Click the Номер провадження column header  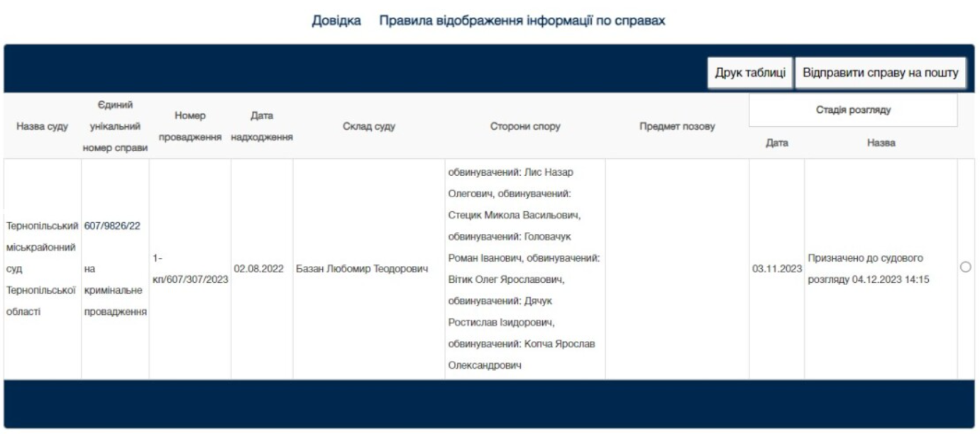coord(189,126)
